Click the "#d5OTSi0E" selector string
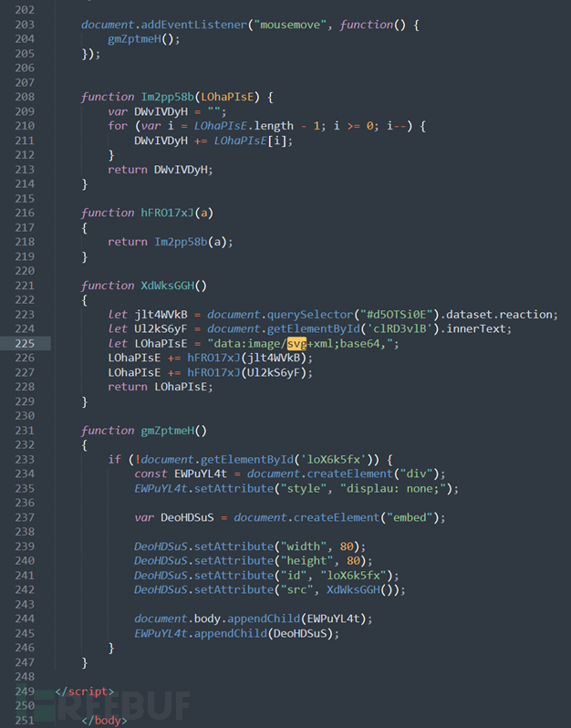 point(397,315)
